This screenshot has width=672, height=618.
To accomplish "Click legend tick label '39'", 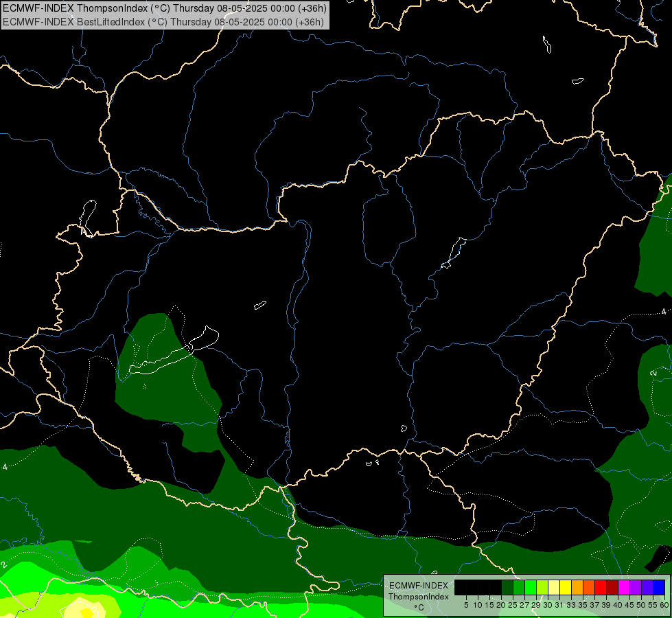I will pos(606,605).
